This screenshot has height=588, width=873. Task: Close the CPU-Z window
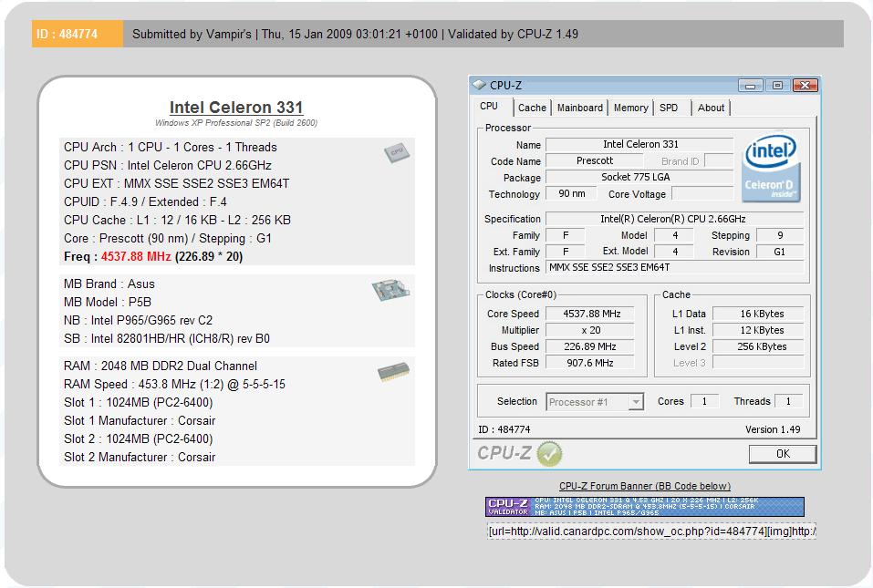click(805, 86)
